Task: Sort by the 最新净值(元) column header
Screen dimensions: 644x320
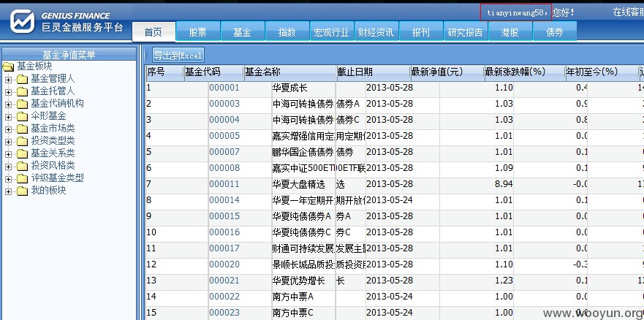Action: (x=447, y=72)
